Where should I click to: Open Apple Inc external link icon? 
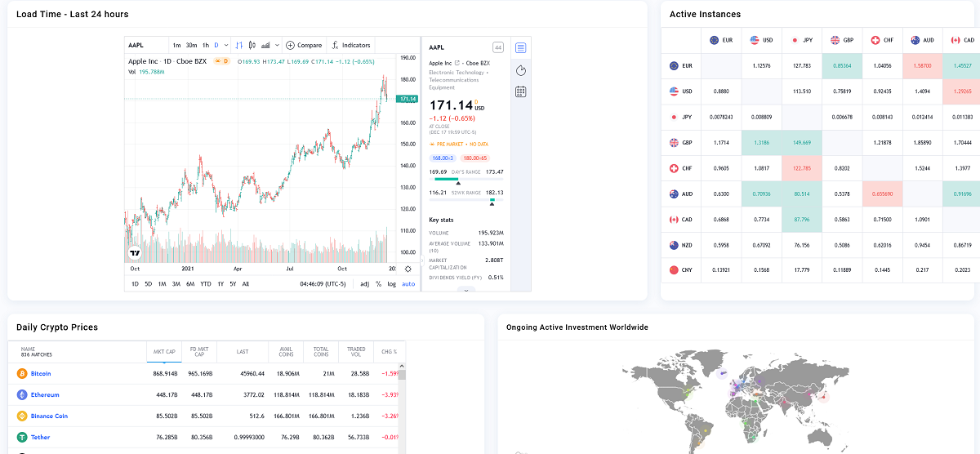pos(457,63)
